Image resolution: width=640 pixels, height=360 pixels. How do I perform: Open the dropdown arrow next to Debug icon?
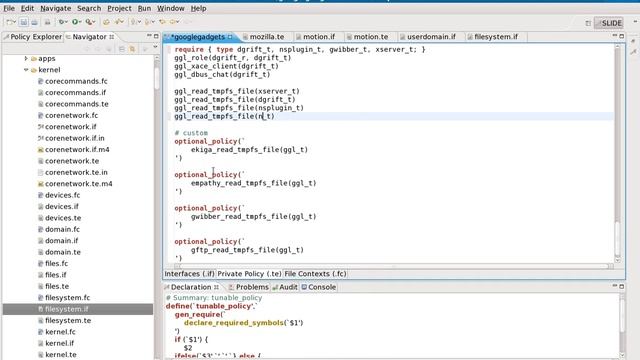tap(66, 22)
